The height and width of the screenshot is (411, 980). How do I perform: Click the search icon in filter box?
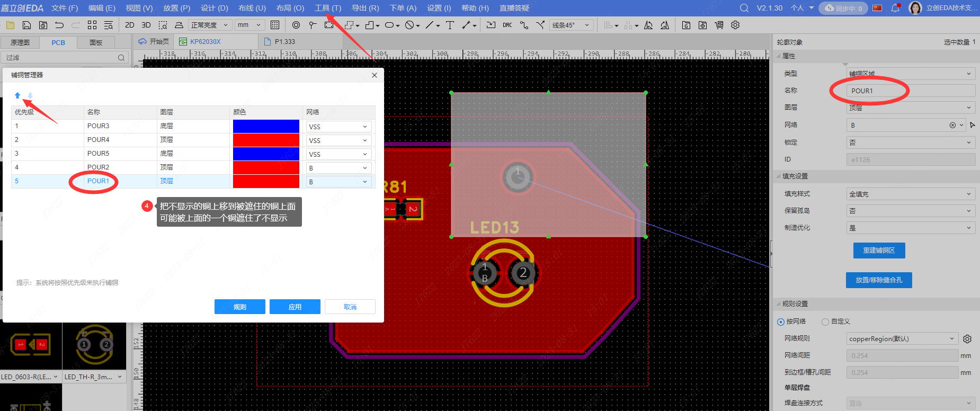[x=121, y=58]
